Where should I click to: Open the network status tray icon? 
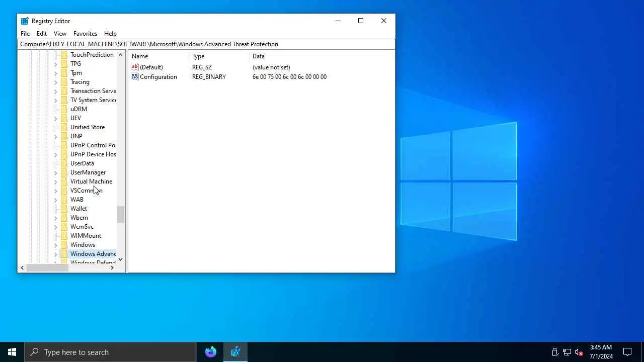tap(567, 352)
